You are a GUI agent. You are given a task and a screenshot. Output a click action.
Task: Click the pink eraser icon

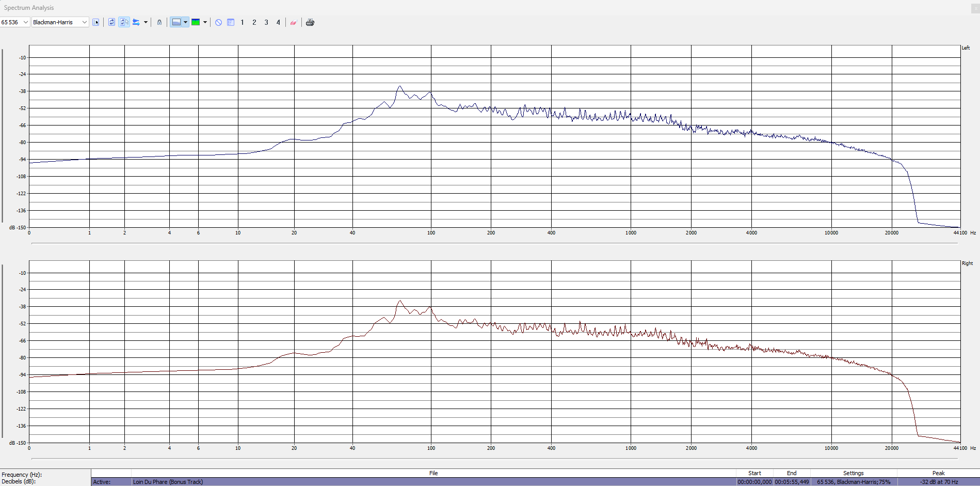[293, 22]
